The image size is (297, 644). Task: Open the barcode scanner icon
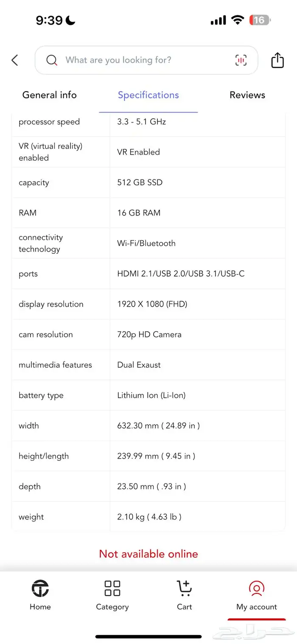tap(241, 60)
